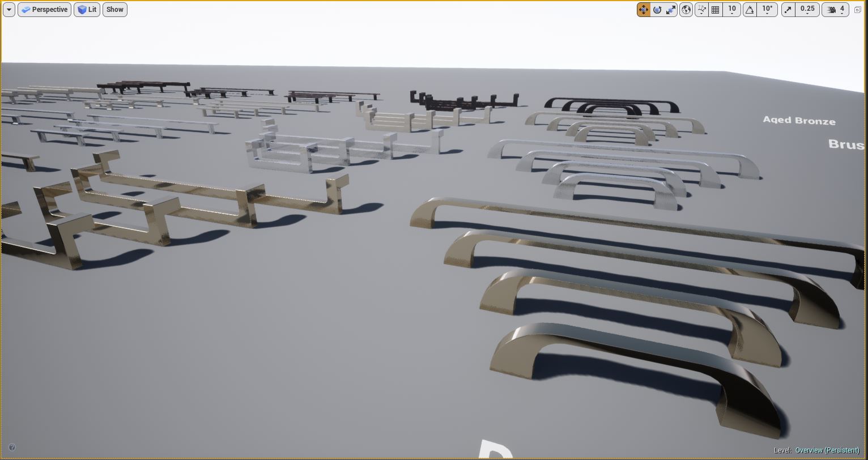Click the help question mark icon

coord(12,448)
